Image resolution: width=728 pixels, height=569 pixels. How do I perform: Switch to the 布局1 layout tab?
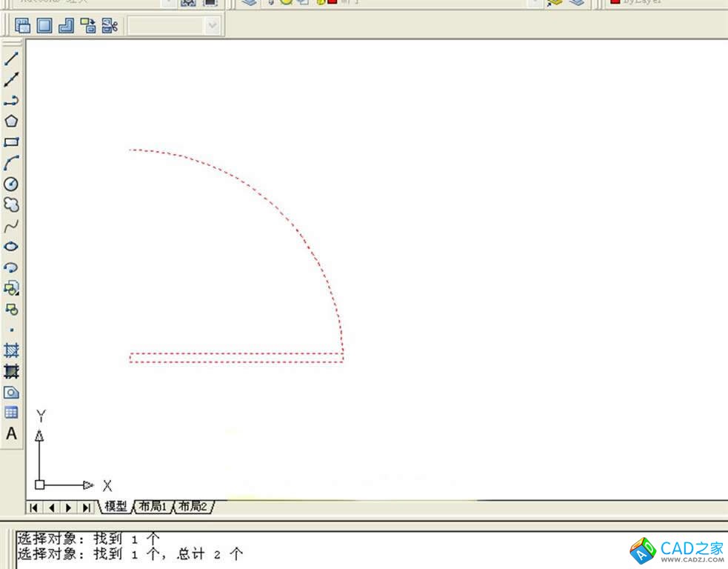pyautogui.click(x=153, y=507)
